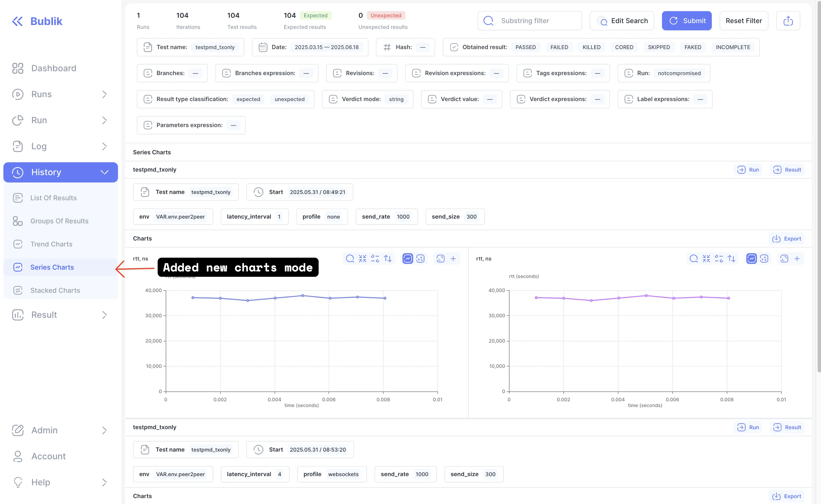
Task: Click the share/upload icon in the top right
Action: (x=788, y=21)
